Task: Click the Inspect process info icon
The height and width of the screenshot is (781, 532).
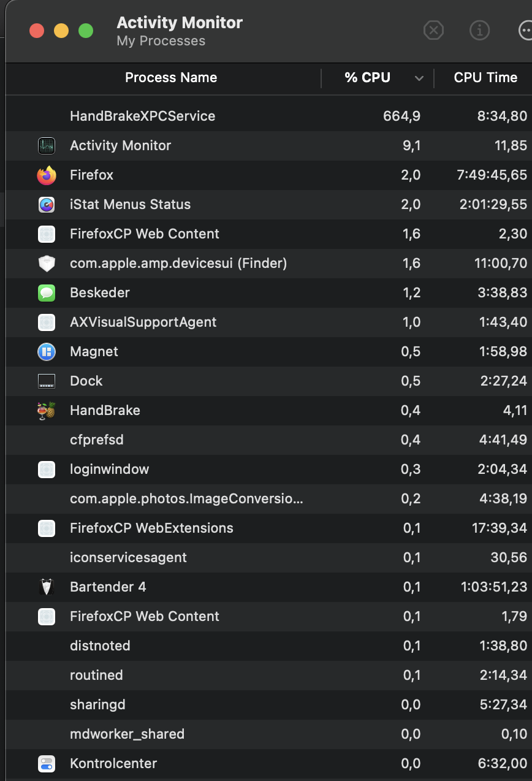Action: (479, 30)
